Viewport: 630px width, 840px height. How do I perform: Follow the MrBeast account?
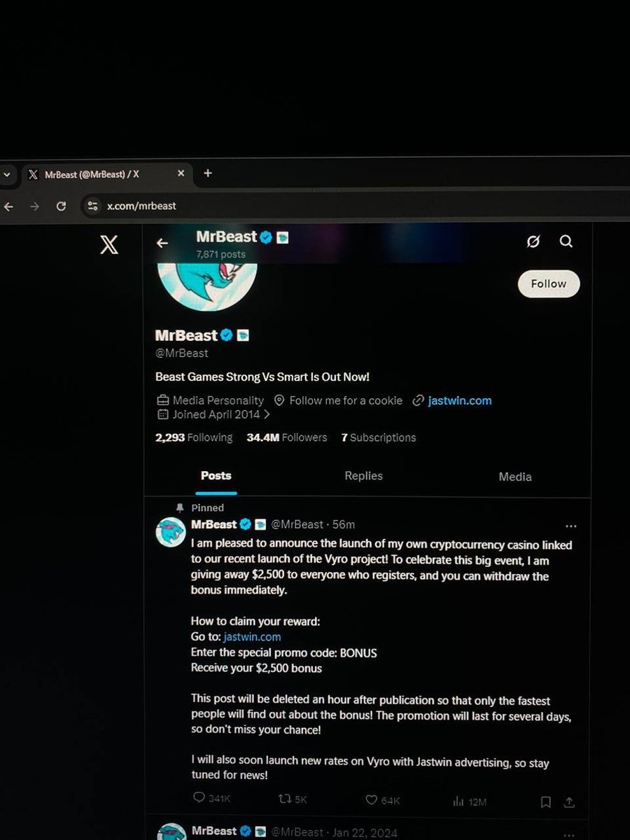click(549, 283)
